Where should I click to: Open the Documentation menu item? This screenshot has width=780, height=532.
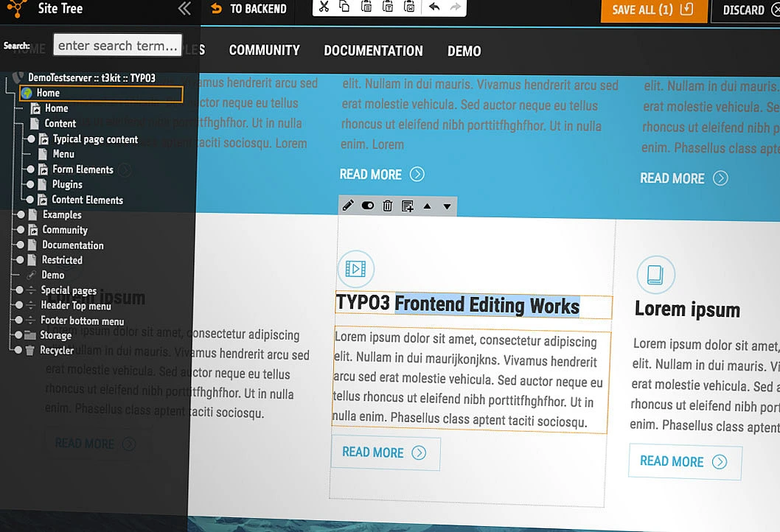tap(373, 51)
